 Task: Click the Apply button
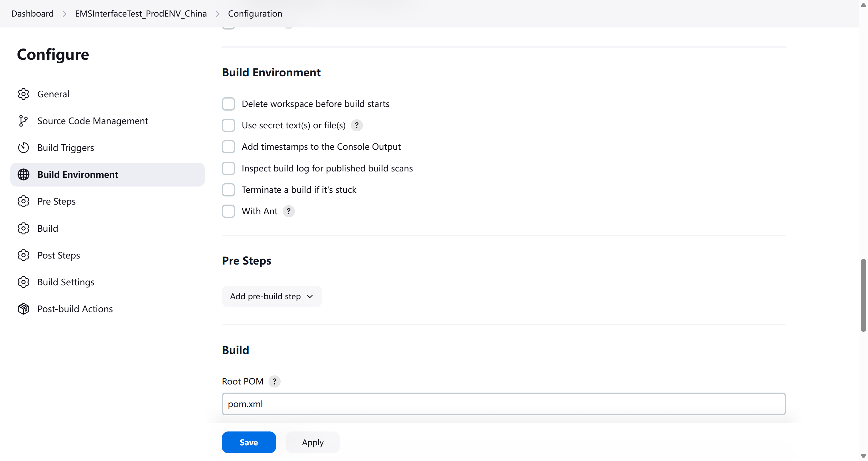click(312, 442)
